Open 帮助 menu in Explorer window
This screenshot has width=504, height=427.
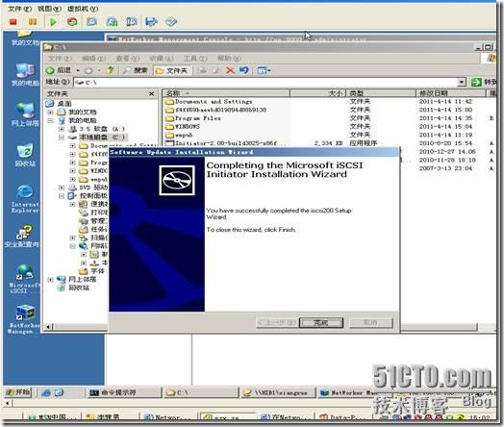pyautogui.click(x=229, y=59)
